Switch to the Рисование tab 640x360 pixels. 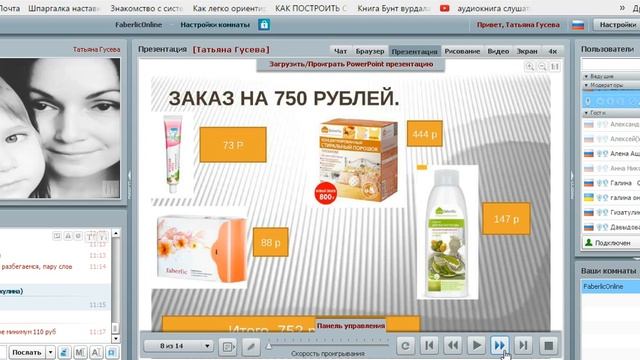tap(462, 51)
